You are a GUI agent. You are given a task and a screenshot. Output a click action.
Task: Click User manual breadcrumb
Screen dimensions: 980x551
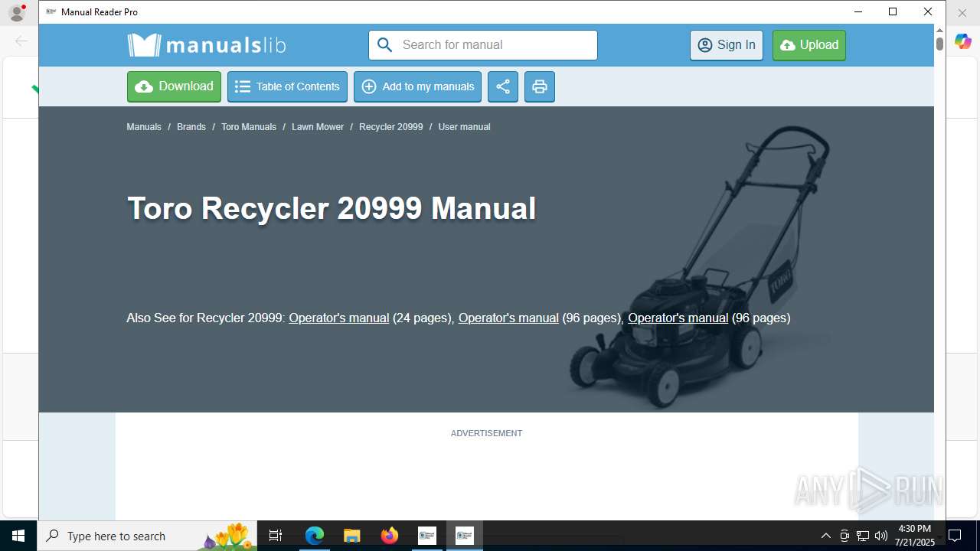[464, 127]
